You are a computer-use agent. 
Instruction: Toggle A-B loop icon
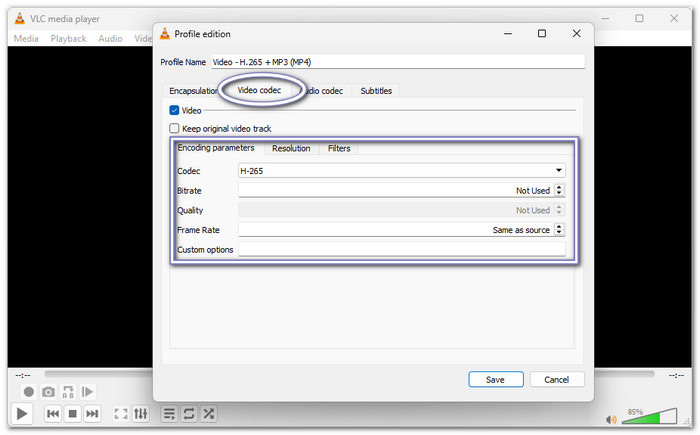point(68,392)
